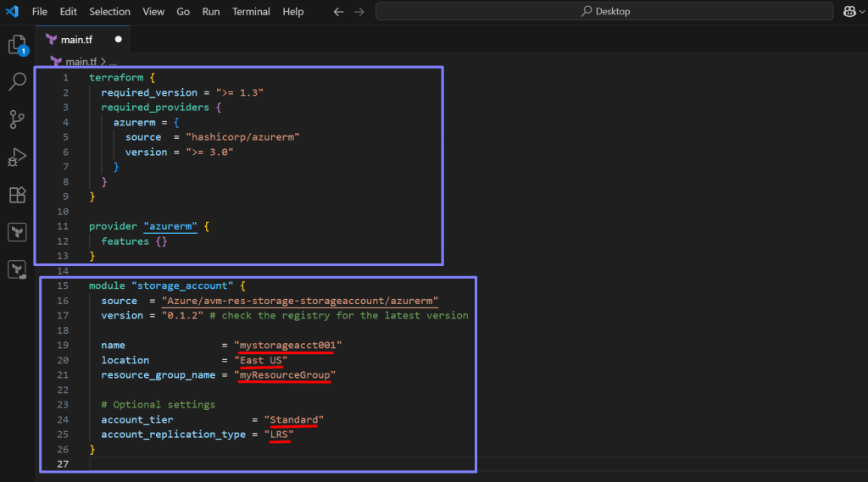Click the Desktop command center search box

click(604, 12)
